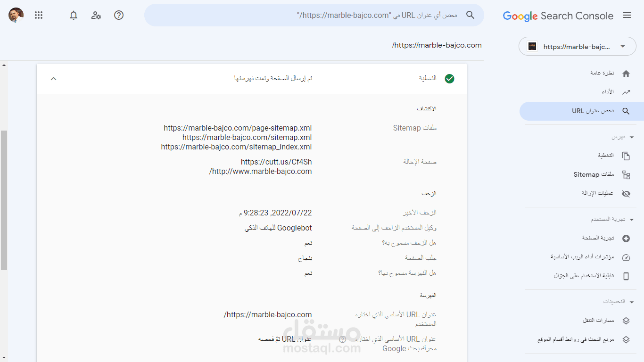The height and width of the screenshot is (362, 644).
Task: Click https://marble-bajco.com/sitemap.xml text
Action: [247, 138]
